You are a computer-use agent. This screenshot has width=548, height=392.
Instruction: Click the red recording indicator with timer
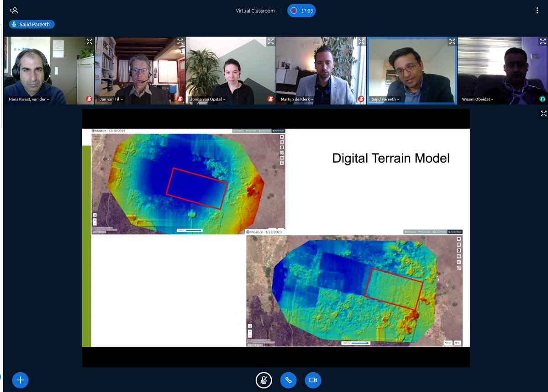tap(301, 10)
